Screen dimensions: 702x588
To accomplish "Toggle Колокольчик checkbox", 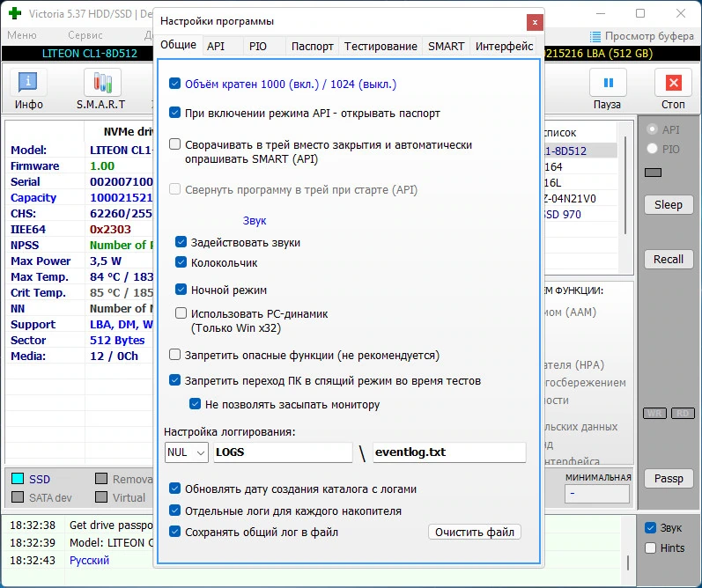I will pos(181,262).
